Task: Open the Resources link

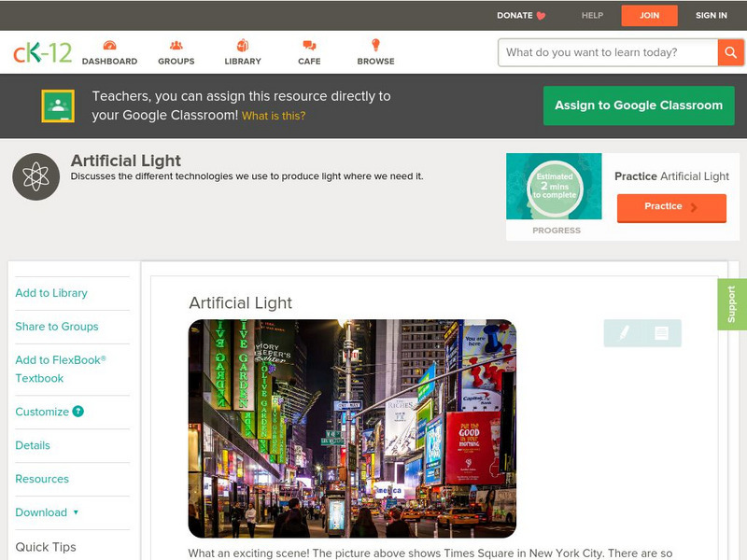Action: 42,479
